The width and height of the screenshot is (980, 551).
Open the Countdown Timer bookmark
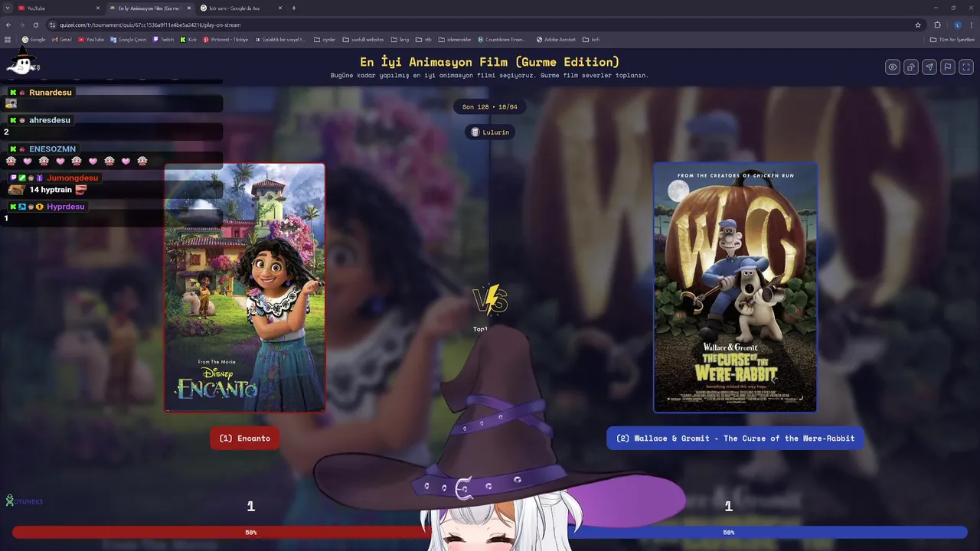point(502,40)
